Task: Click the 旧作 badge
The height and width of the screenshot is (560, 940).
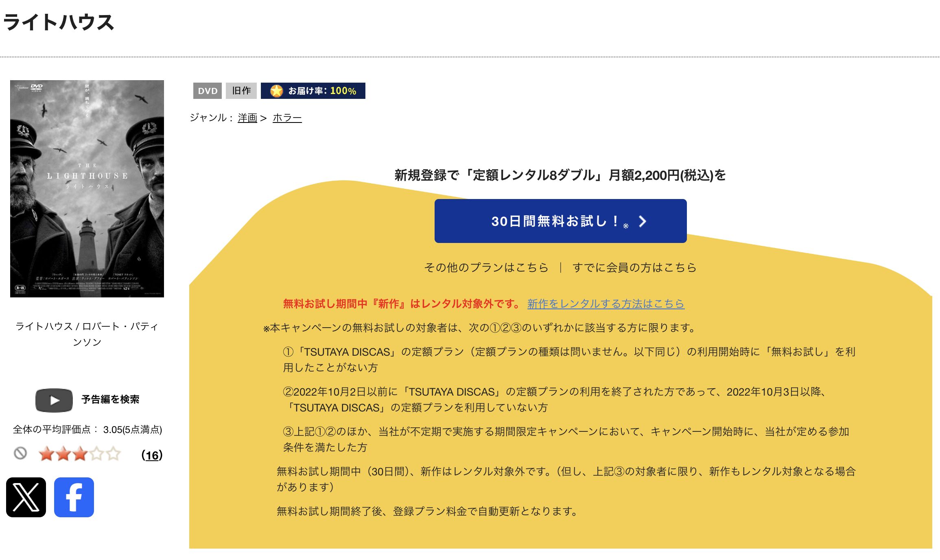Action: (x=241, y=91)
